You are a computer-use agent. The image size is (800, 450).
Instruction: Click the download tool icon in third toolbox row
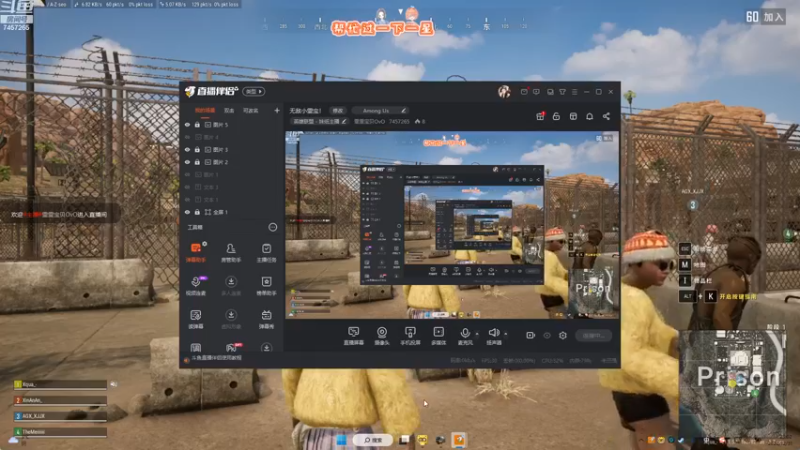(231, 319)
